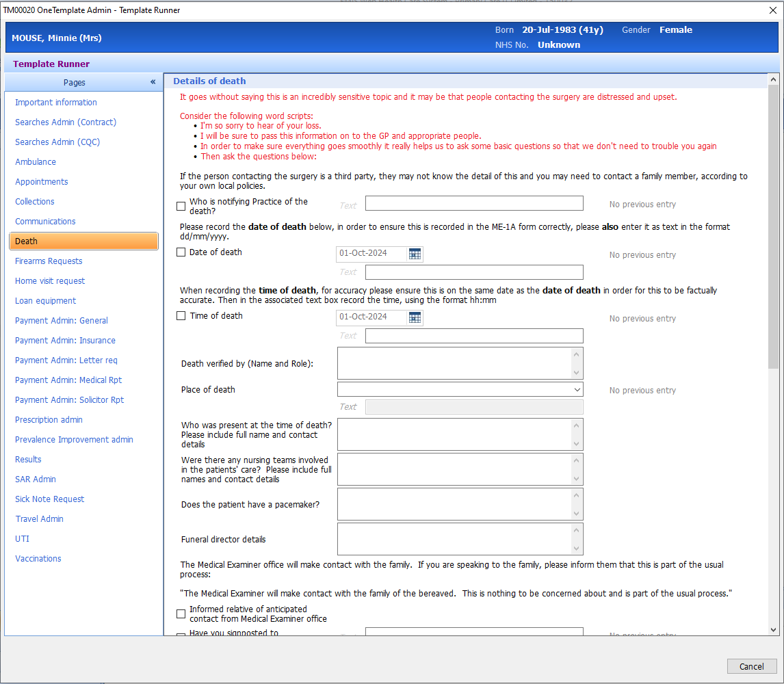This screenshot has height=684, width=784.
Task: Click the NHS No. value 'Unknown'
Action: (x=559, y=45)
